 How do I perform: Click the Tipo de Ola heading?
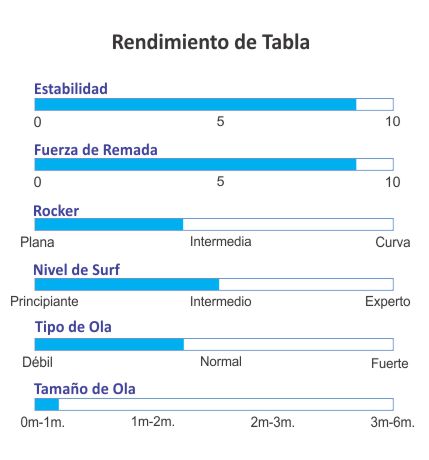click(73, 327)
